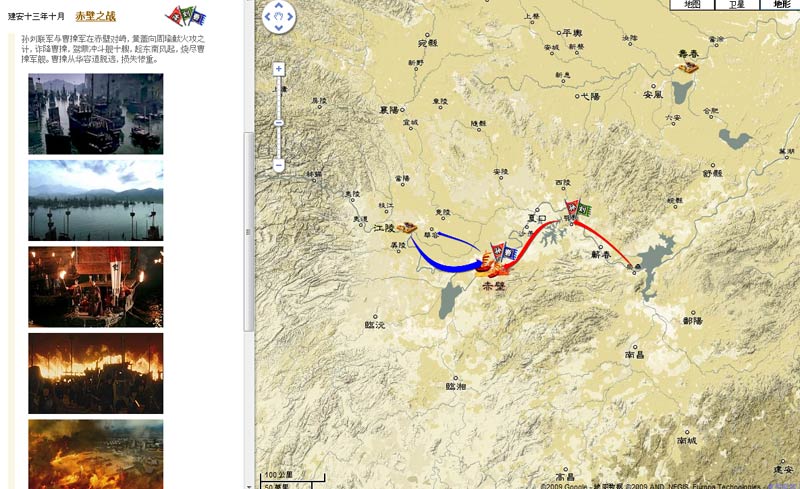The height and width of the screenshot is (489, 800).
Task: Click the battle flags marker near 夏口
Action: point(577,210)
